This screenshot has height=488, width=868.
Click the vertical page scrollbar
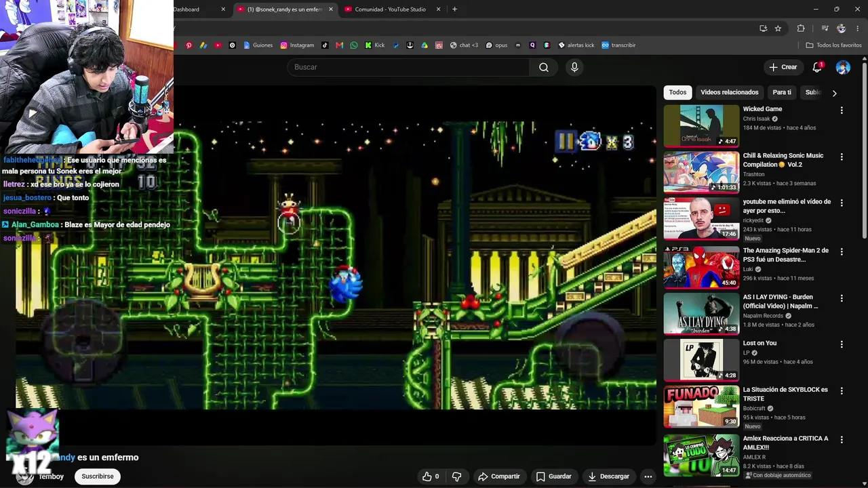[x=865, y=149]
